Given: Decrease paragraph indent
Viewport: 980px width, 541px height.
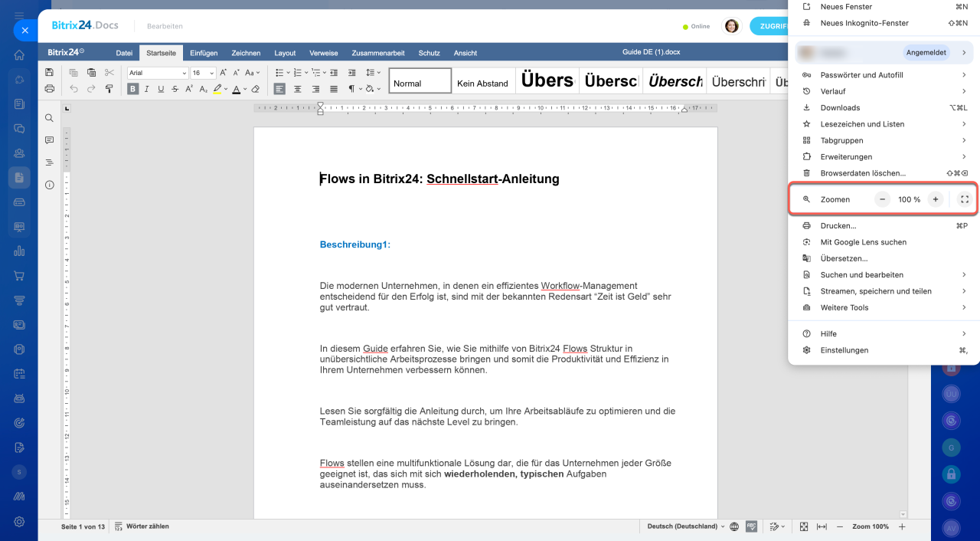Looking at the screenshot, I should [334, 73].
